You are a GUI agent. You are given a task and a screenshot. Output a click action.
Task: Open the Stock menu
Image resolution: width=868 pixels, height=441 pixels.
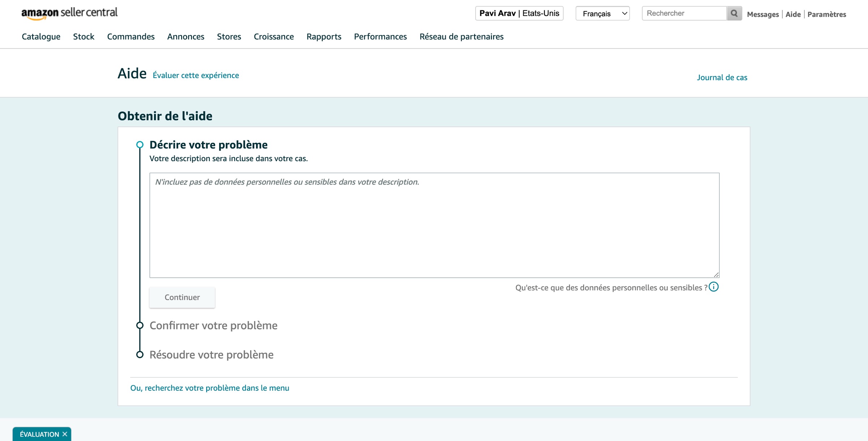[84, 37]
